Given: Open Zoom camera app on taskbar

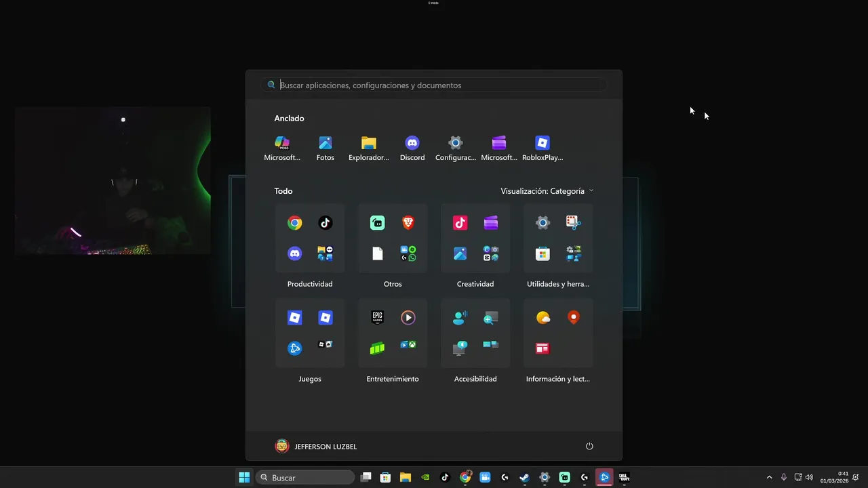Looking at the screenshot, I should point(485,477).
